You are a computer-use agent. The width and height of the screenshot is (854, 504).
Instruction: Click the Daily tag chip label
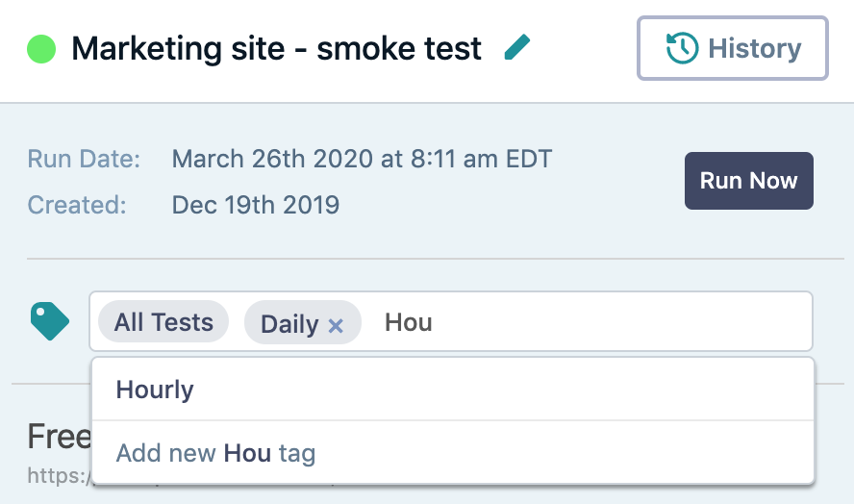pos(289,324)
